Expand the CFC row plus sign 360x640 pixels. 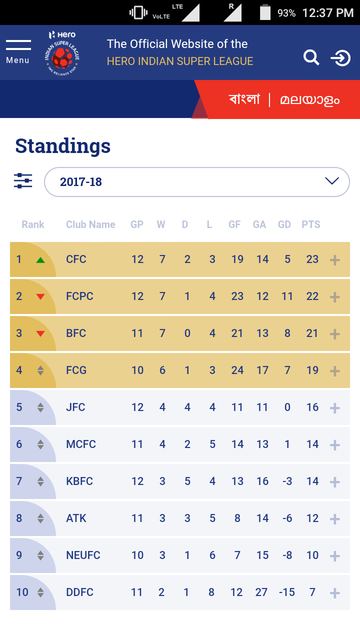335,260
